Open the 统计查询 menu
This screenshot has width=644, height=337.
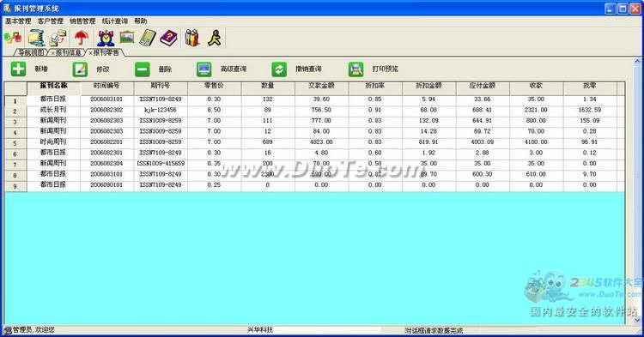[x=114, y=21]
